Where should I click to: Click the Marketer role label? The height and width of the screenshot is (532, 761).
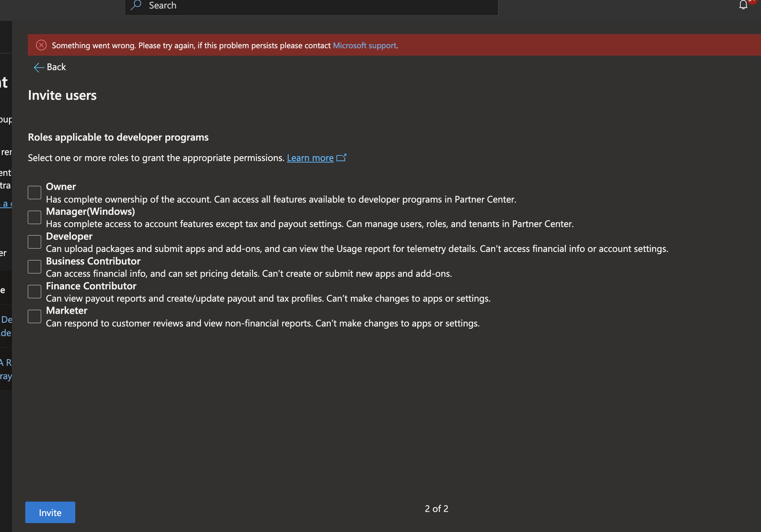click(x=67, y=311)
